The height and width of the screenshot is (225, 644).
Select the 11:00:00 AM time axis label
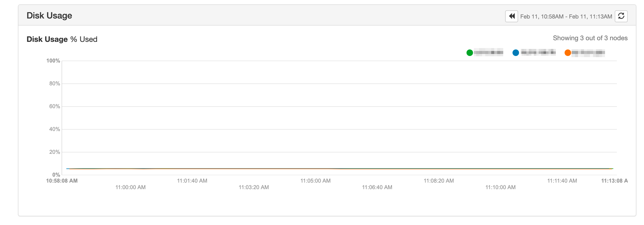pos(130,187)
